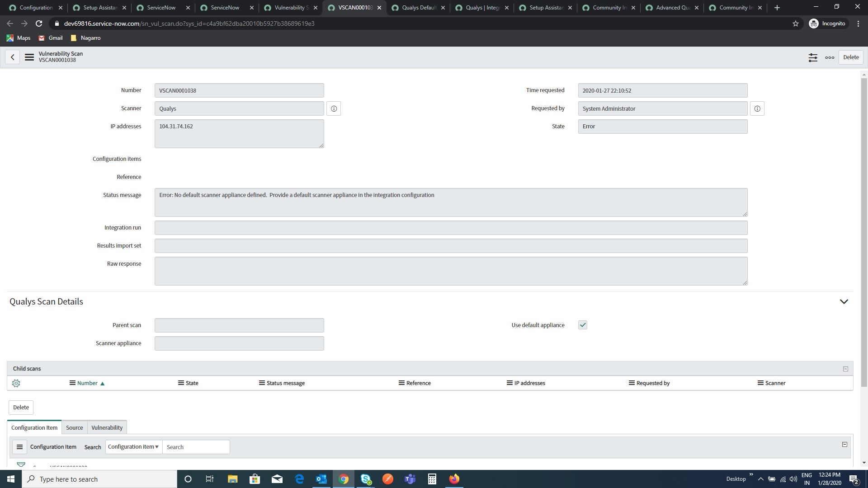Collapse the Configuration Item related list

844,445
